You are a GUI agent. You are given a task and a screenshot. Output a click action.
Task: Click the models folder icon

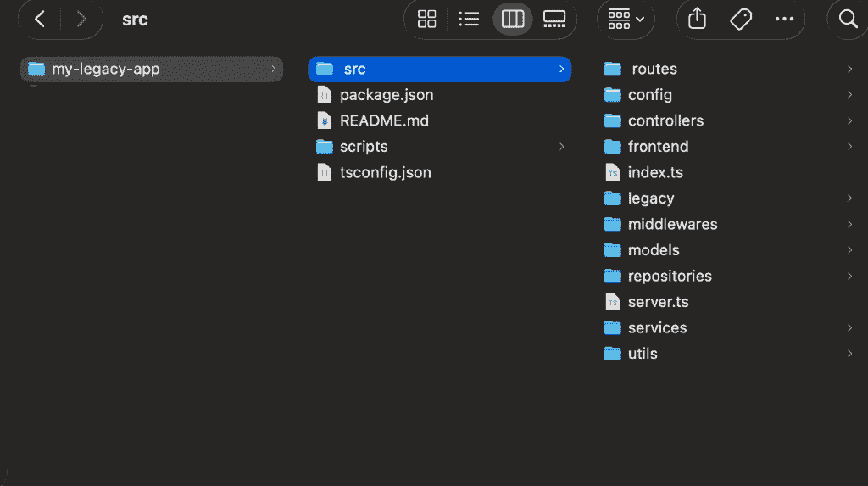click(613, 250)
